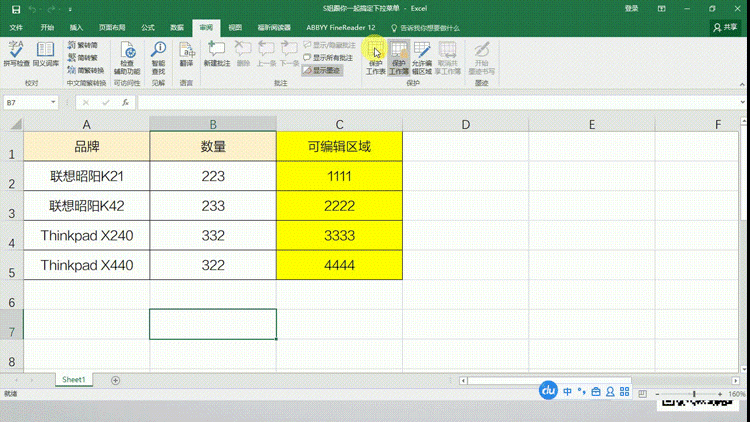Toggle Show Ink (显示墨迹)
The height and width of the screenshot is (422, 750).
[322, 70]
